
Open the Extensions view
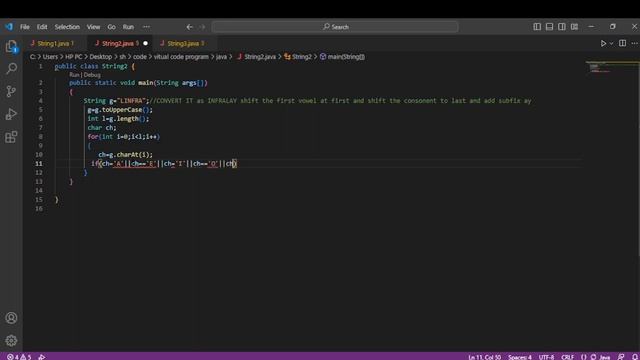click(x=11, y=137)
